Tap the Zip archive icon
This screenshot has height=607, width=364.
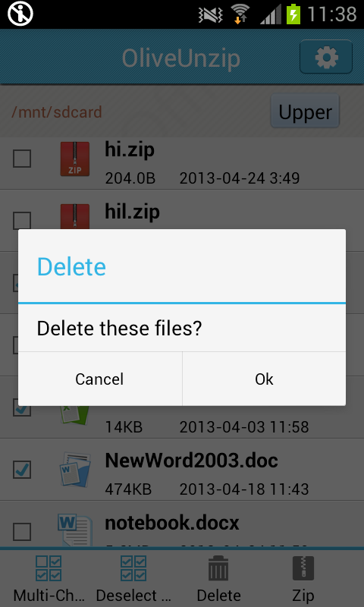tap(303, 568)
